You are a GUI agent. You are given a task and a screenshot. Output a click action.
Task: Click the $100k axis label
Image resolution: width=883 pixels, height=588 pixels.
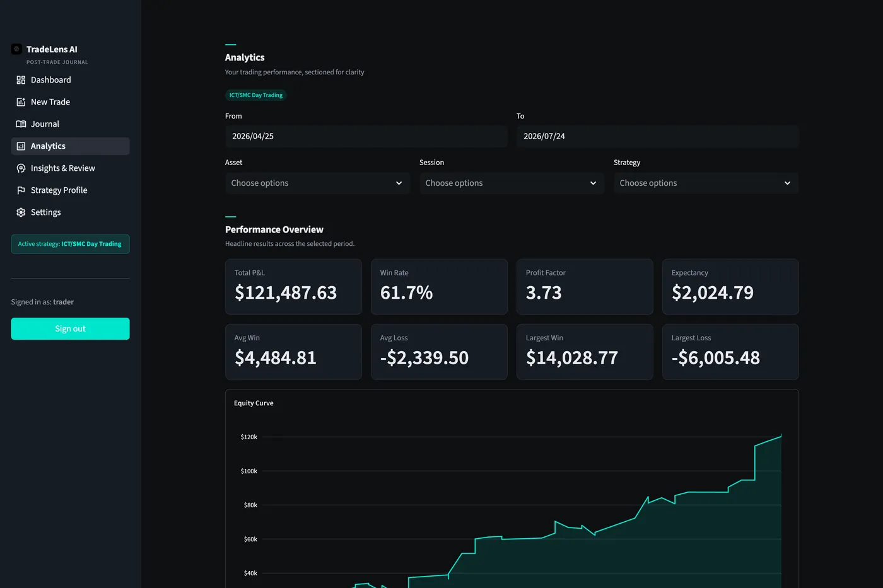click(x=249, y=471)
